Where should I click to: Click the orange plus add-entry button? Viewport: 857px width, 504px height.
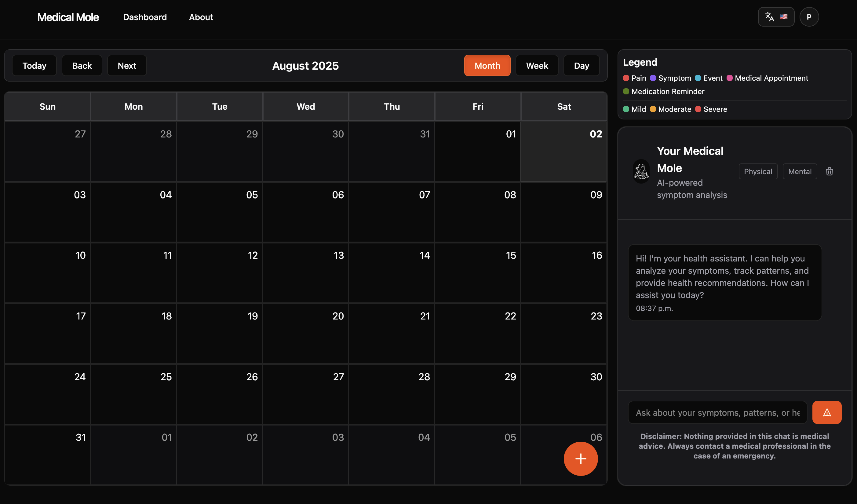[x=581, y=458]
